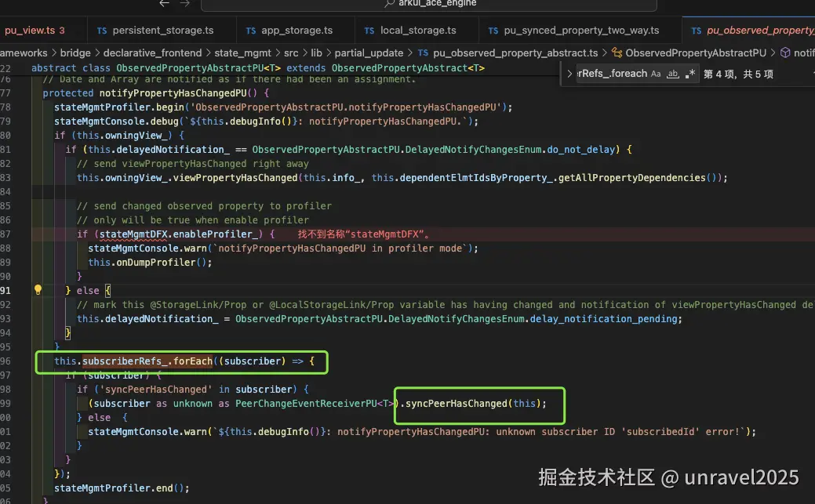Click the error message "找不到名称 stateMgmtDFX"
Screen dimensions: 815x504
pyautogui.click(x=364, y=234)
